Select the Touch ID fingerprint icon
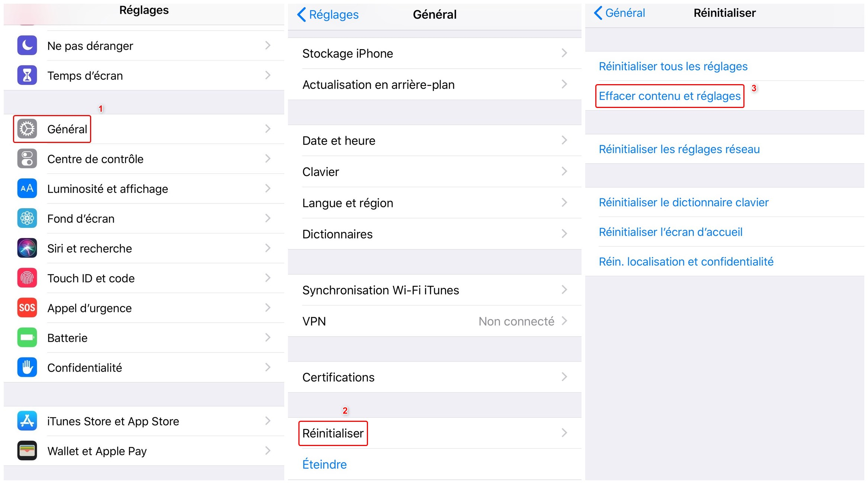The width and height of the screenshot is (868, 484). 27,278
